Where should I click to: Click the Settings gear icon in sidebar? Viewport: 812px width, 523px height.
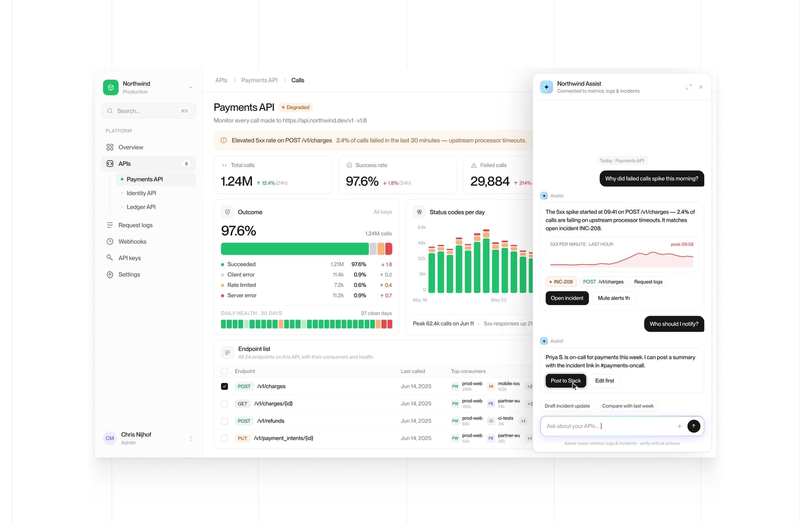coord(110,275)
